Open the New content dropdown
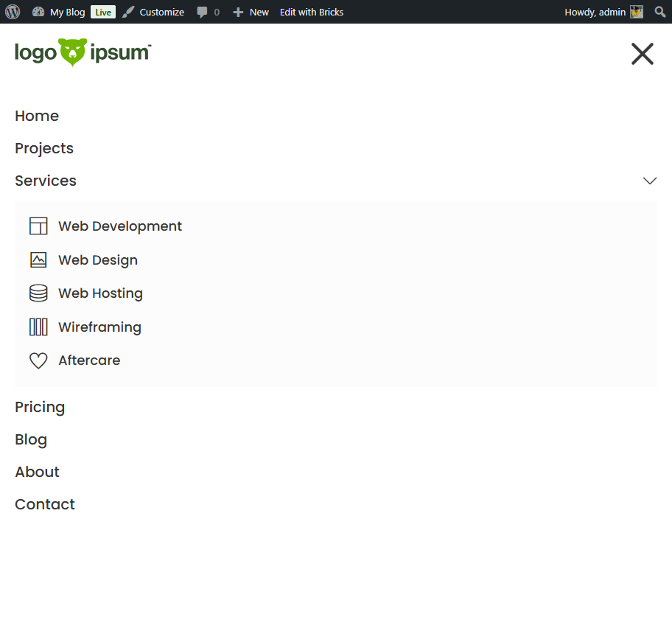672x617 pixels. click(x=251, y=12)
